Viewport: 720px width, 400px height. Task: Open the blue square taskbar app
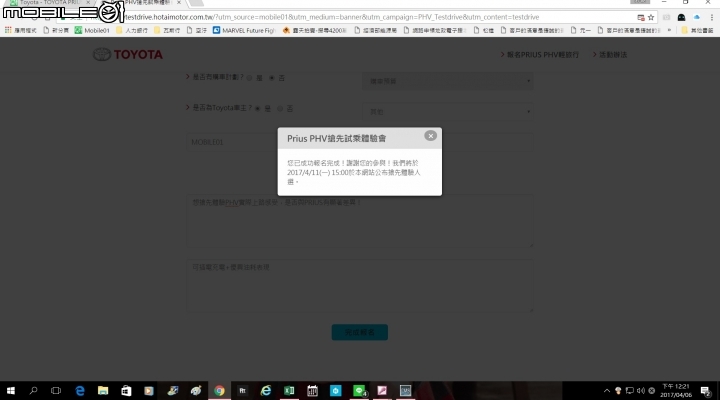point(336,391)
